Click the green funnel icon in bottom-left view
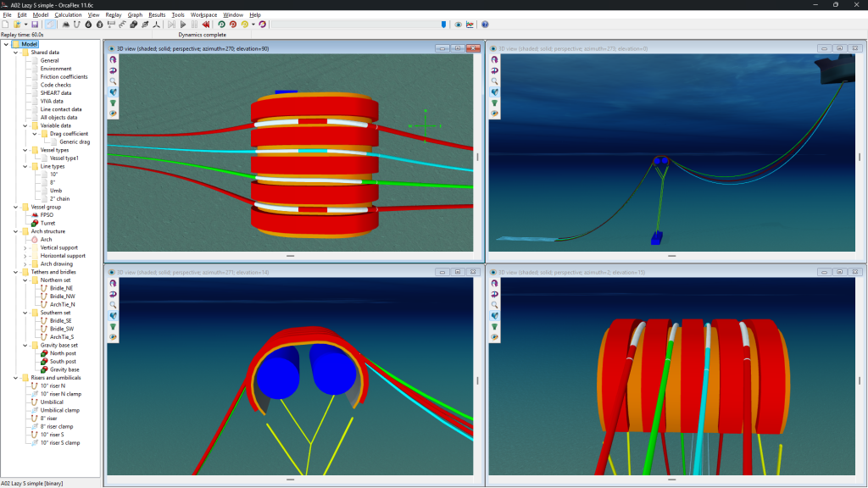 pos(114,325)
